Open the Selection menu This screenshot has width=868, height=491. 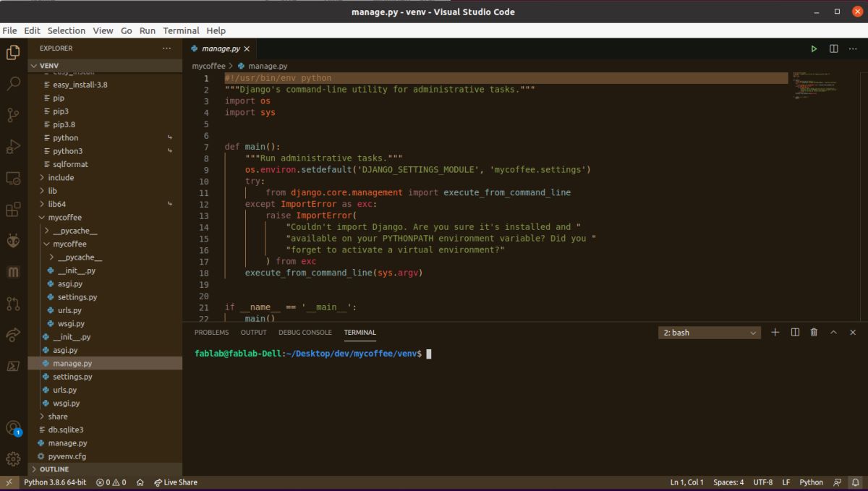[67, 30]
